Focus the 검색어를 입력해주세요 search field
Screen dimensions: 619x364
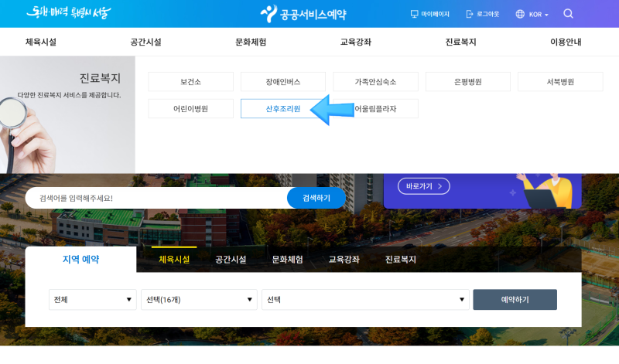pos(156,198)
